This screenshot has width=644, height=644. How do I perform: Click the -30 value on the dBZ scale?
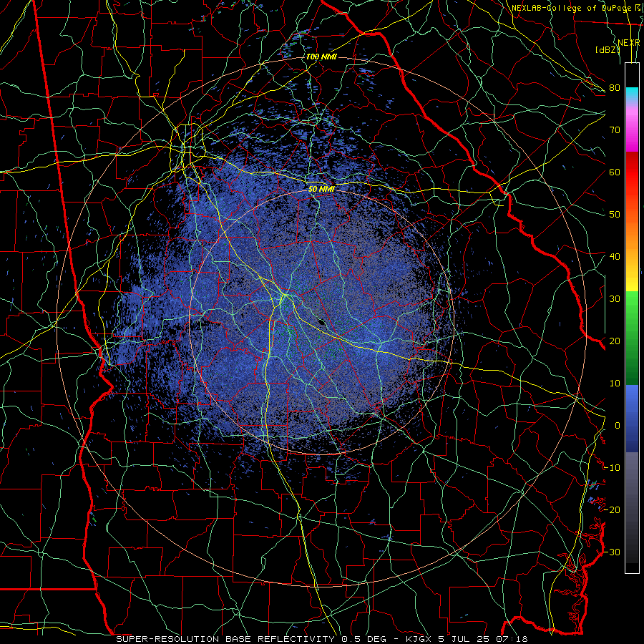(x=613, y=552)
